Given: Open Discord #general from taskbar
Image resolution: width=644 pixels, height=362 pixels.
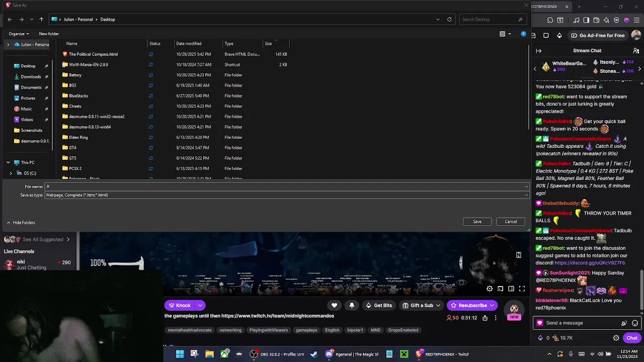Looking at the screenshot, I should [x=352, y=354].
